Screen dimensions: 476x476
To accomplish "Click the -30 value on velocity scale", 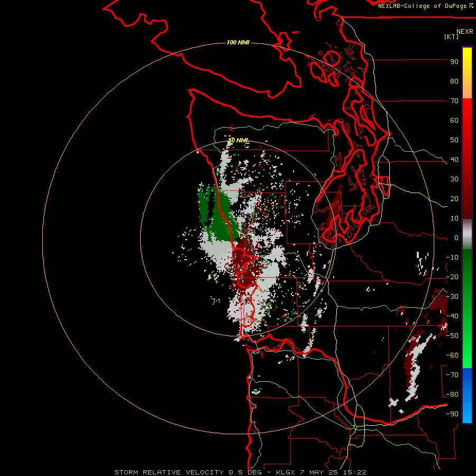I will (452, 297).
